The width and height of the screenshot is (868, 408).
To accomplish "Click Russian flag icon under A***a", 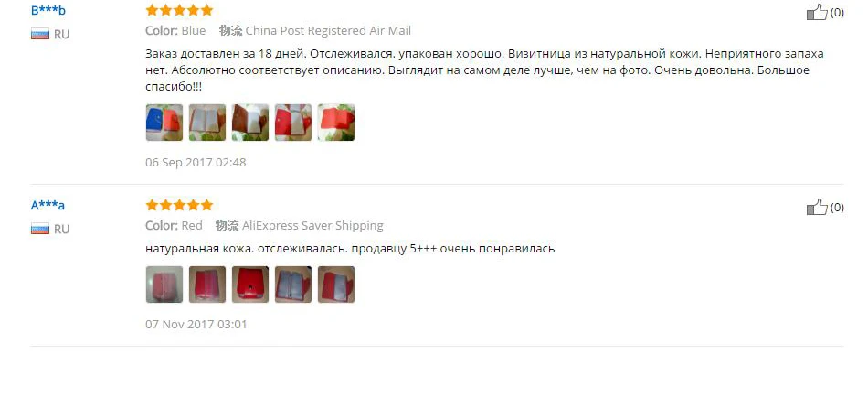I will (40, 229).
